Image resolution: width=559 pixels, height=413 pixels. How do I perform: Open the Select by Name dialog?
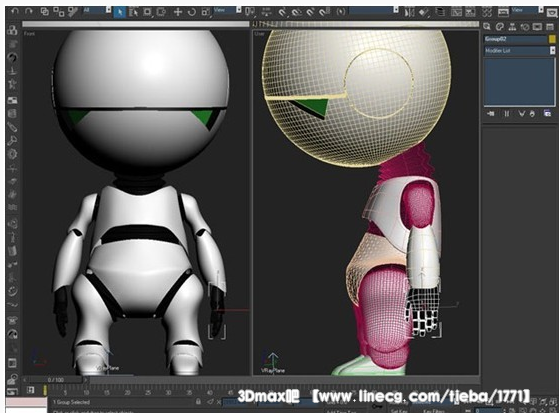point(134,12)
